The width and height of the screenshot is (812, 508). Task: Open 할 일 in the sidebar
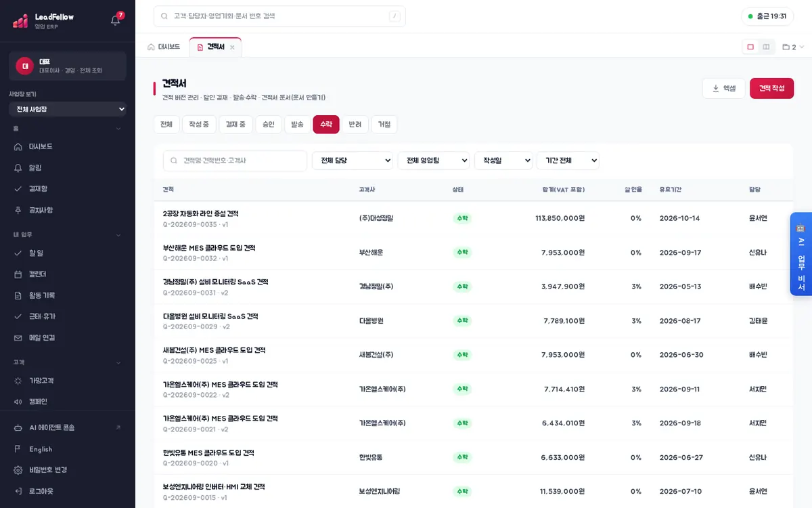tap(68, 253)
